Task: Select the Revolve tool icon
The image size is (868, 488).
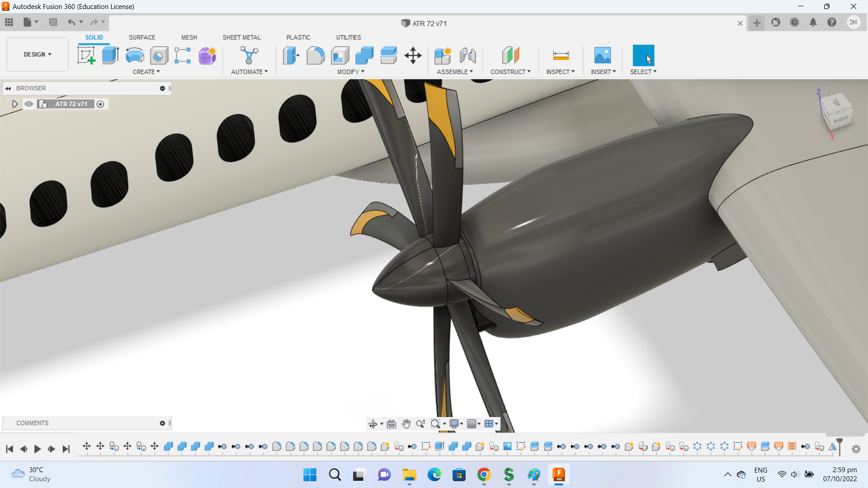Action: [135, 56]
